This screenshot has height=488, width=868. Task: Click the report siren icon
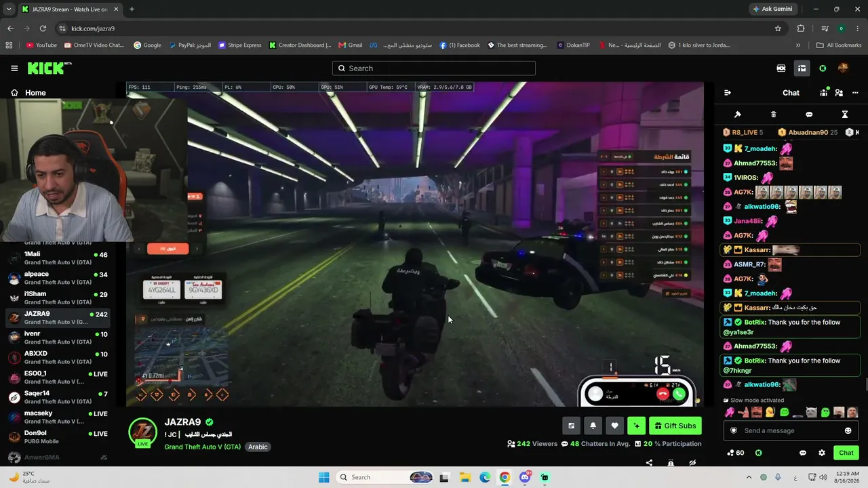(x=671, y=463)
